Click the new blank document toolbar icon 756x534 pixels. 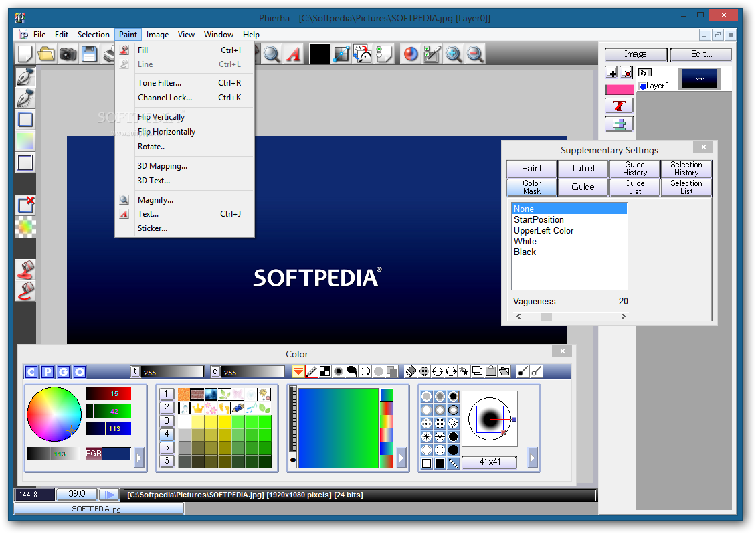click(x=25, y=54)
